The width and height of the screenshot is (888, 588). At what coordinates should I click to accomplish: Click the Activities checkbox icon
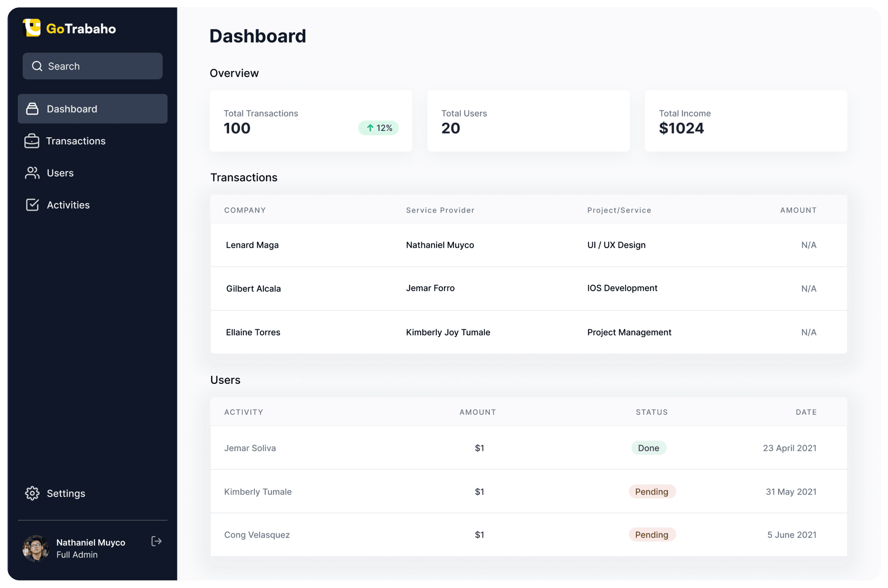[32, 205]
